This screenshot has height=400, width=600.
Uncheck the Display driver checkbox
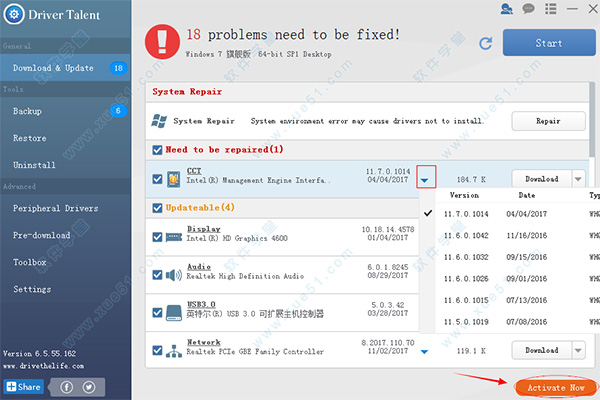(x=157, y=237)
